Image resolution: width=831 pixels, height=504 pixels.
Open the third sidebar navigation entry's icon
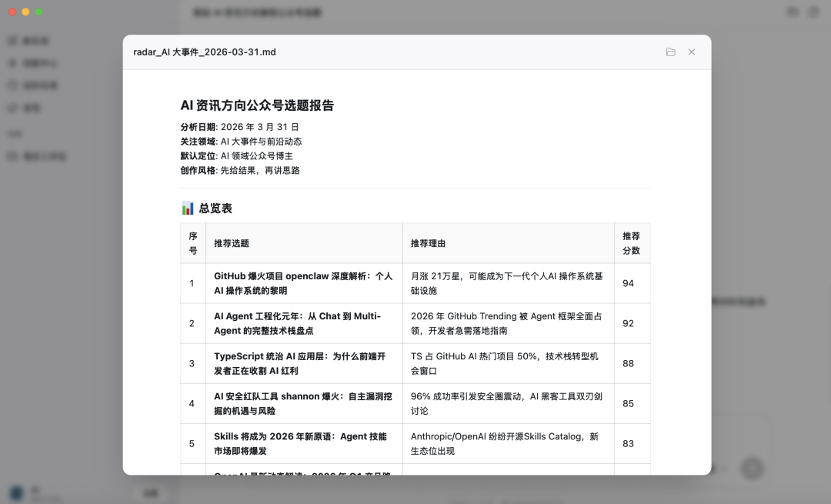pos(12,85)
